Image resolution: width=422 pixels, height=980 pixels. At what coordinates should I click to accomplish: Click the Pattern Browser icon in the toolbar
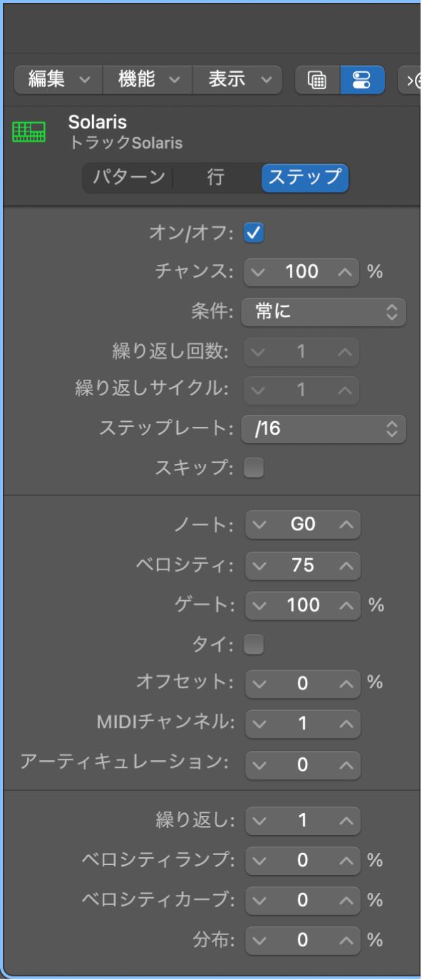click(x=317, y=79)
